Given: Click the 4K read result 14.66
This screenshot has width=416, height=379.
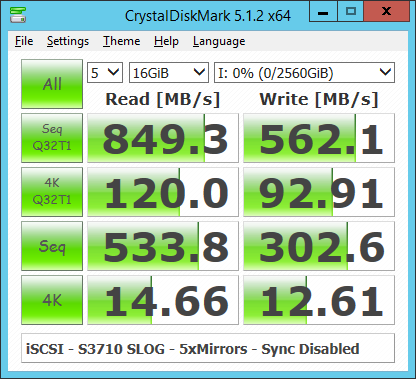Looking at the screenshot, I should tap(163, 300).
